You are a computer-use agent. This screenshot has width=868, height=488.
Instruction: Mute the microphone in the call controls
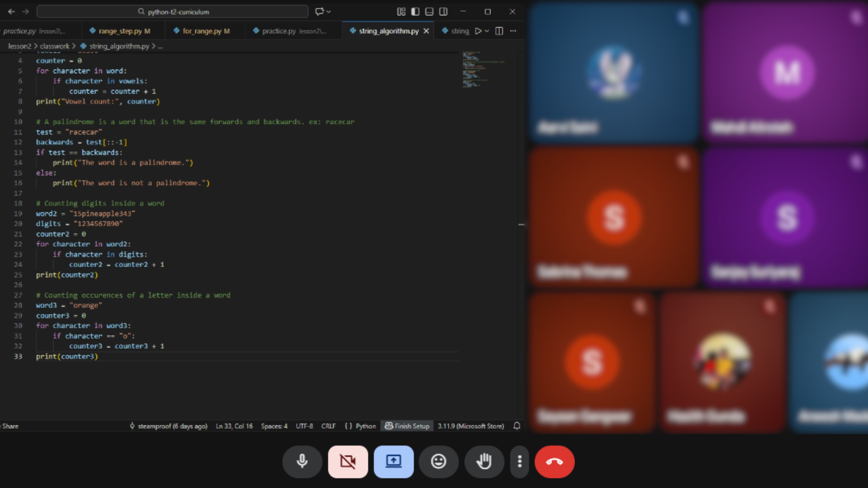click(302, 462)
